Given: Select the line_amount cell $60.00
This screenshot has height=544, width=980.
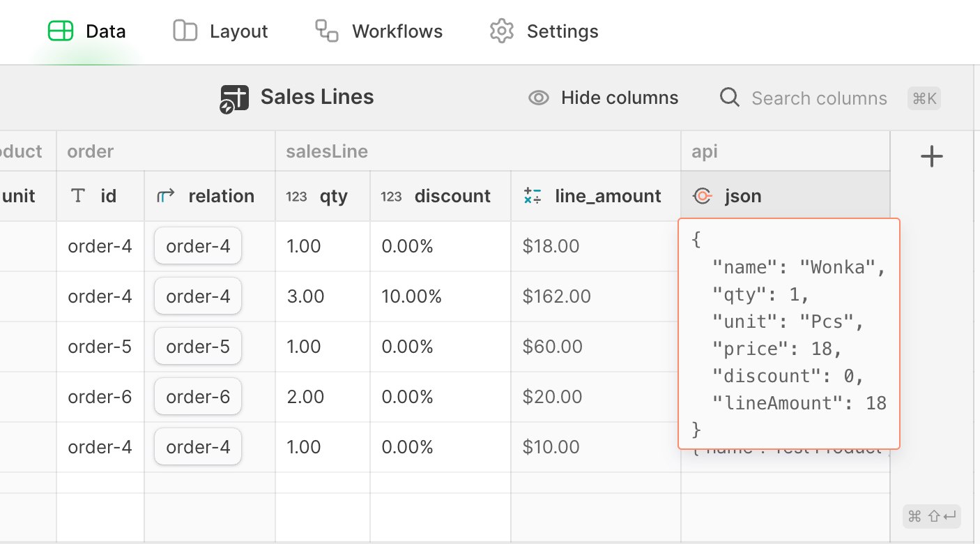Looking at the screenshot, I should (x=596, y=347).
